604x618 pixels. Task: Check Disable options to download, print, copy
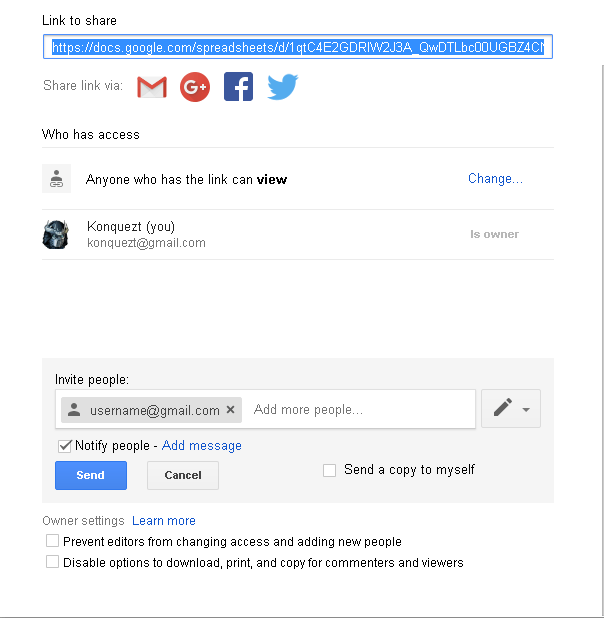coord(52,562)
